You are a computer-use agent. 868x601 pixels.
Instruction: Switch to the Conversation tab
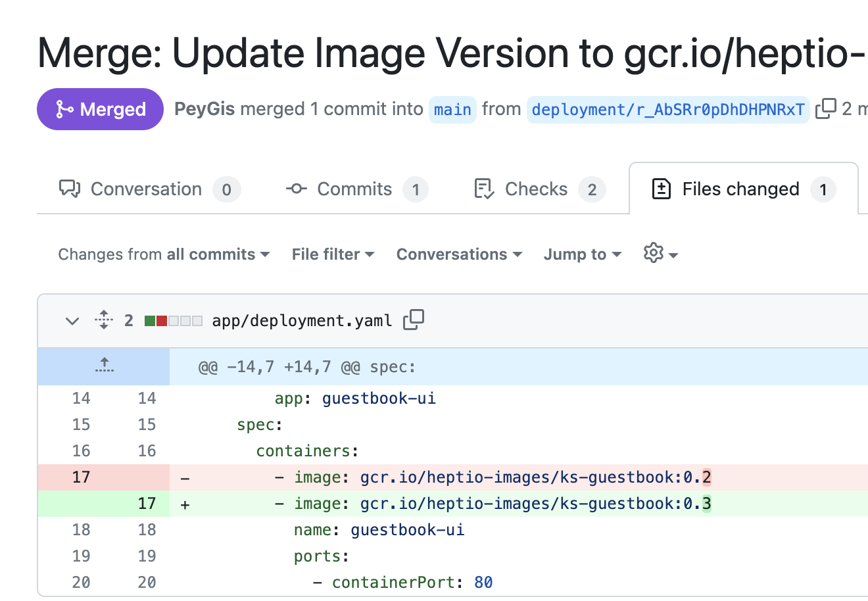[149, 189]
